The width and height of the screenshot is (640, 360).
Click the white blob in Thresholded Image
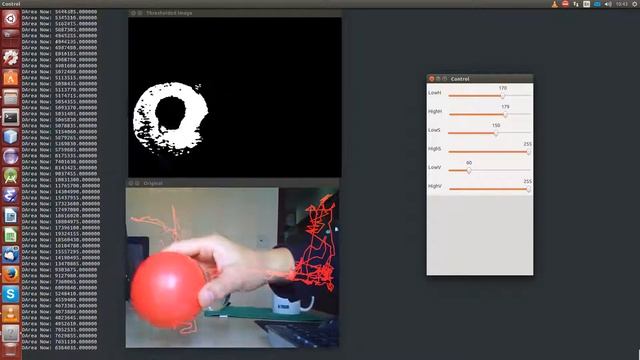(x=171, y=119)
